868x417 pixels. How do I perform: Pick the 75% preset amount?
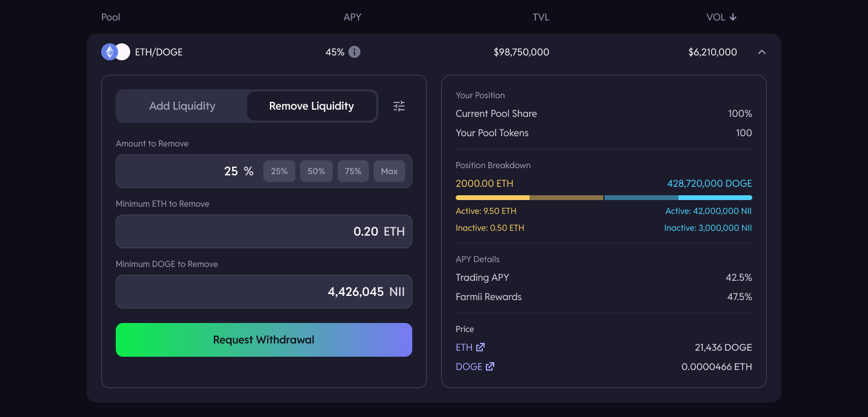pyautogui.click(x=353, y=171)
